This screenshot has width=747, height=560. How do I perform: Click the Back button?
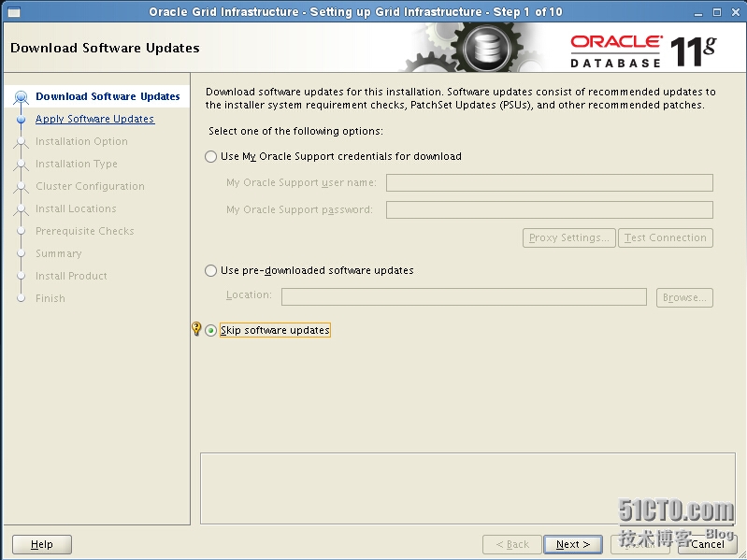(512, 544)
